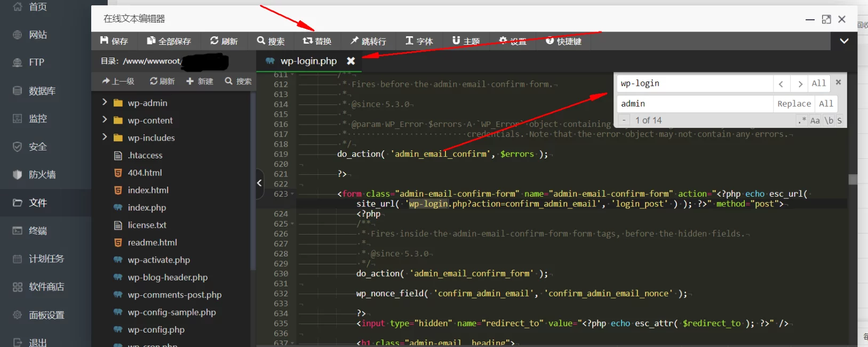Screen dimensions: 868x347
Task: Fold the comment block at line 625
Action: (292, 224)
